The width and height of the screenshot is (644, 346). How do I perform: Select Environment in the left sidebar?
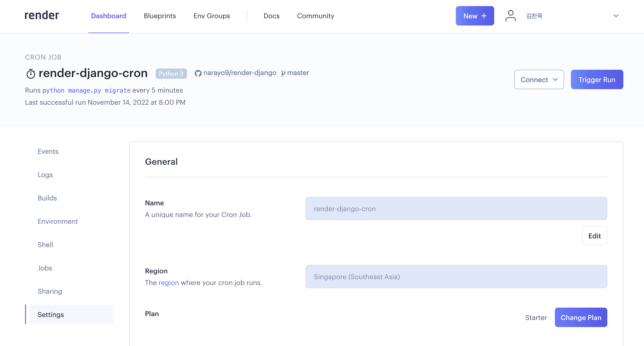[58, 221]
